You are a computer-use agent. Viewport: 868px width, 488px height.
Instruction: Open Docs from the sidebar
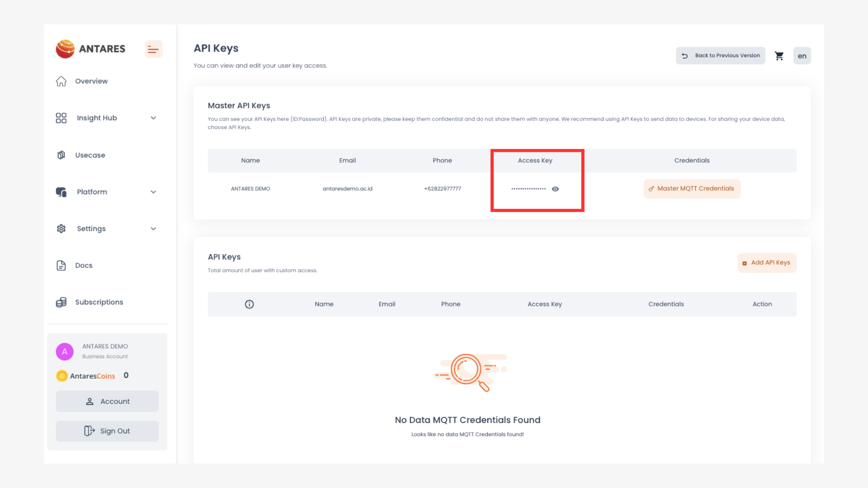click(x=84, y=266)
